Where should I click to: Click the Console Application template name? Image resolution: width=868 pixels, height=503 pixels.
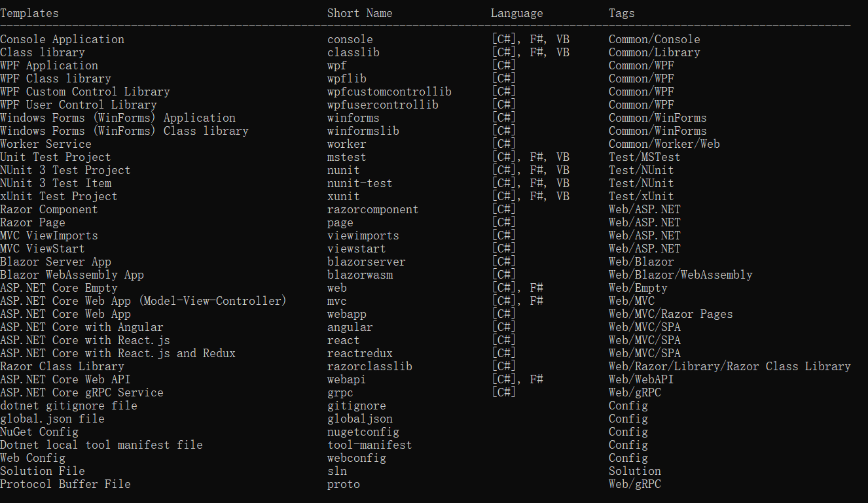[x=62, y=39]
